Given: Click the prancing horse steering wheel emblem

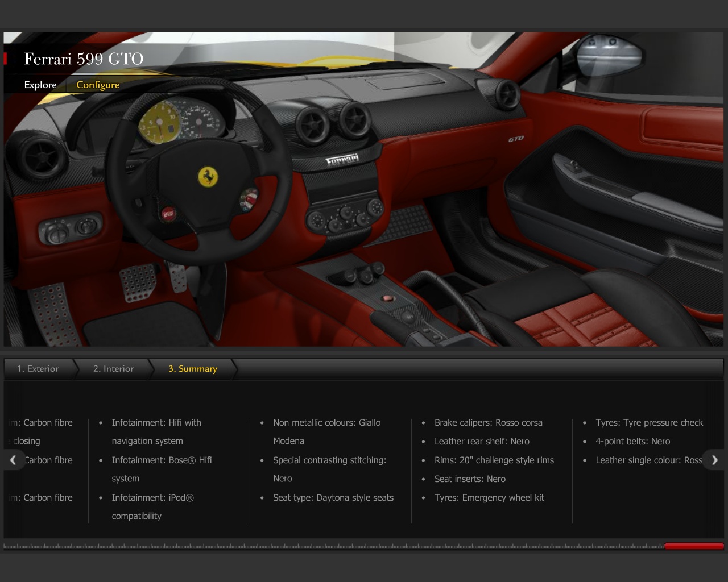Looking at the screenshot, I should 208,177.
